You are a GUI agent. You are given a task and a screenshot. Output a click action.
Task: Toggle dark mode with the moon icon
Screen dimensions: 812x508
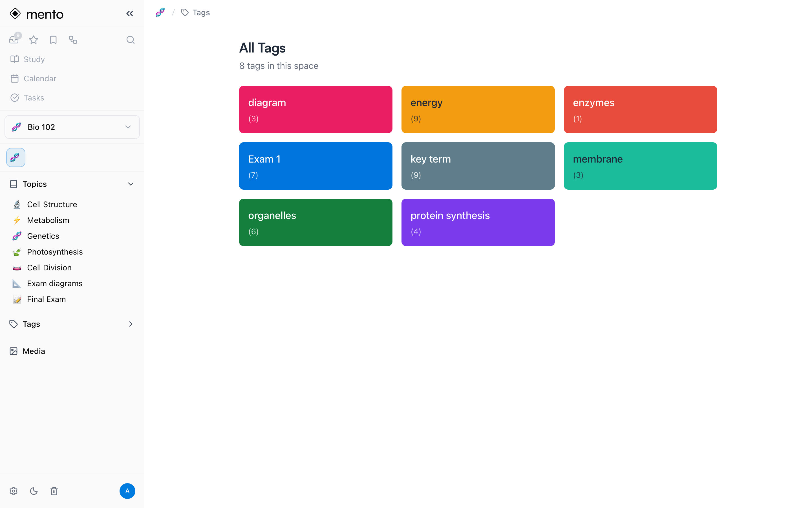click(34, 491)
